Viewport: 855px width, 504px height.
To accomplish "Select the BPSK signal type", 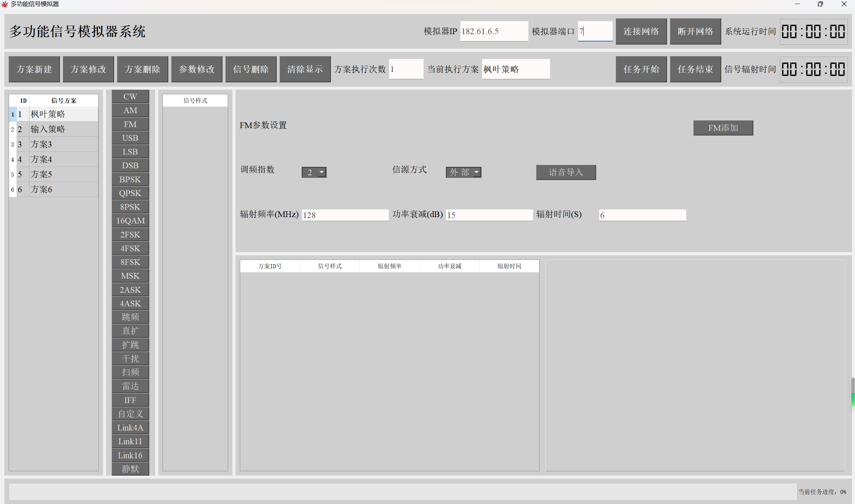I will click(130, 179).
